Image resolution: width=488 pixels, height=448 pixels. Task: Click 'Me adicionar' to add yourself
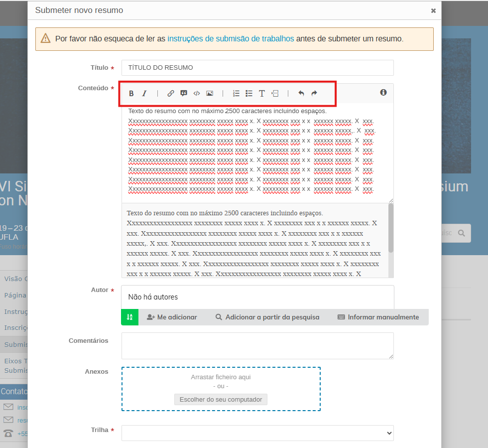click(172, 317)
